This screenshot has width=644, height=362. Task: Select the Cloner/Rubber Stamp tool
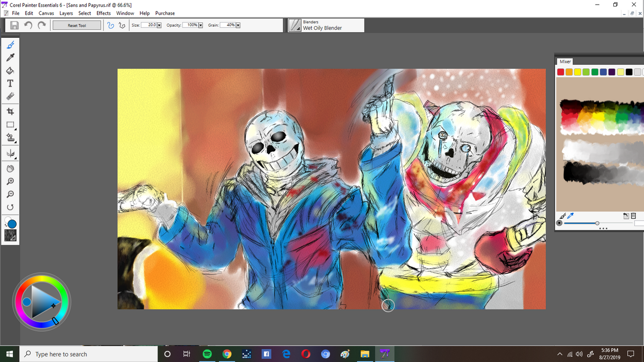pos(10,137)
